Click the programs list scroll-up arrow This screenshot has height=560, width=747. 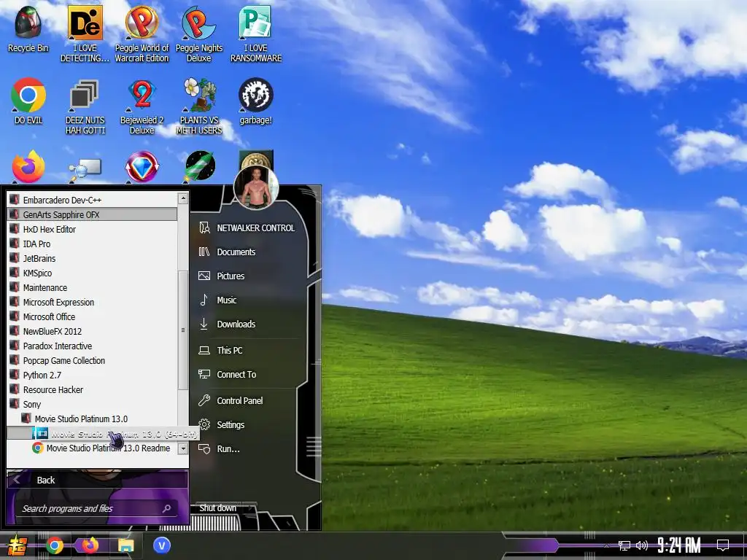[x=183, y=198]
